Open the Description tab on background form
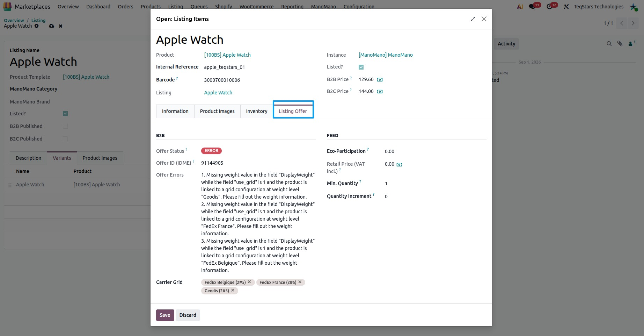The width and height of the screenshot is (644, 336). pyautogui.click(x=28, y=158)
